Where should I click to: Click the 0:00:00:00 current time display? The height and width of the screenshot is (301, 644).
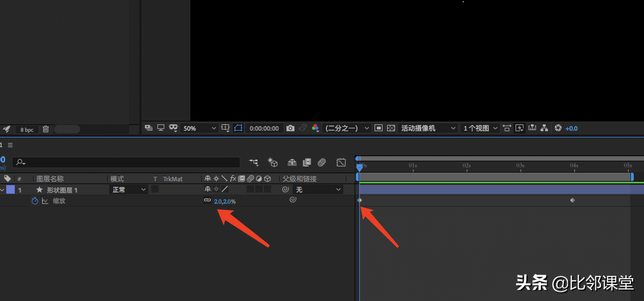click(x=264, y=128)
